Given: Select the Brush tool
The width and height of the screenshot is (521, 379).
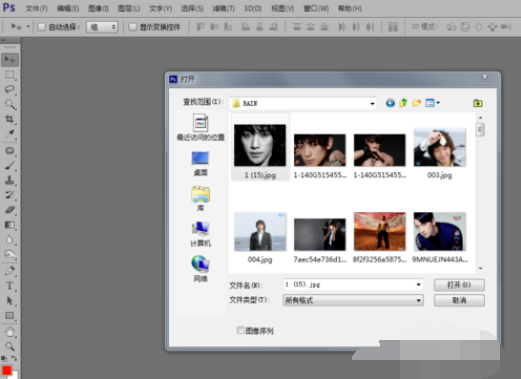Looking at the screenshot, I should pos(10,165).
